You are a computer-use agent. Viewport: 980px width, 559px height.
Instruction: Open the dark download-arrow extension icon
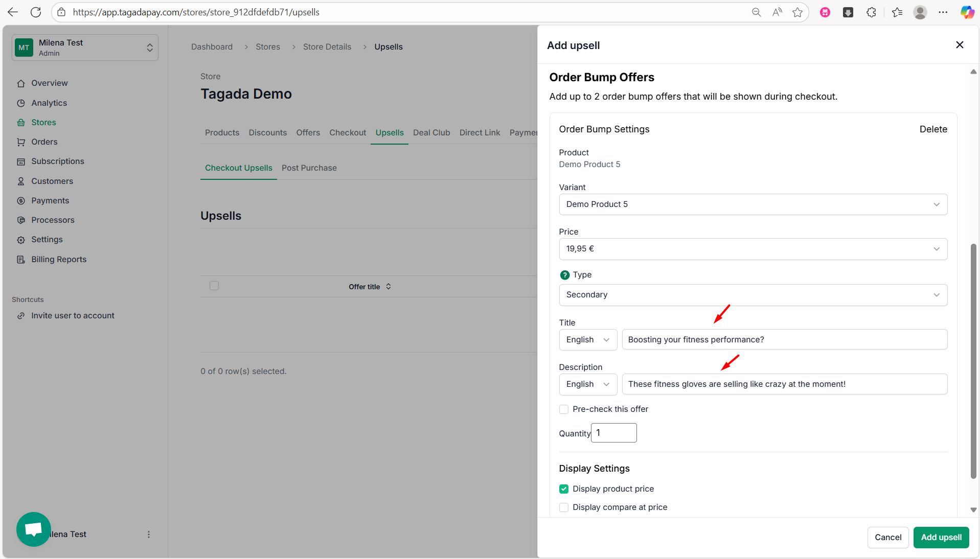coord(848,12)
